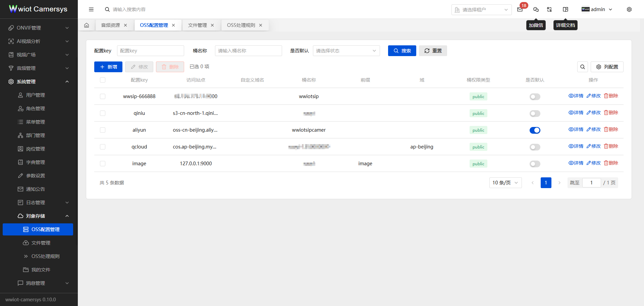
Task: Click the WeChat icon in the top bar
Action: pos(536,10)
